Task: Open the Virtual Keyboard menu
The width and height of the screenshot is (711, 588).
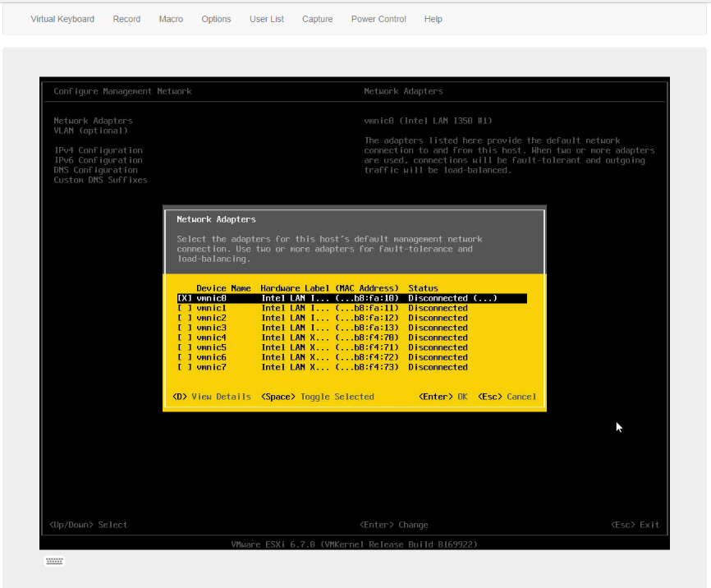Action: pyautogui.click(x=62, y=19)
